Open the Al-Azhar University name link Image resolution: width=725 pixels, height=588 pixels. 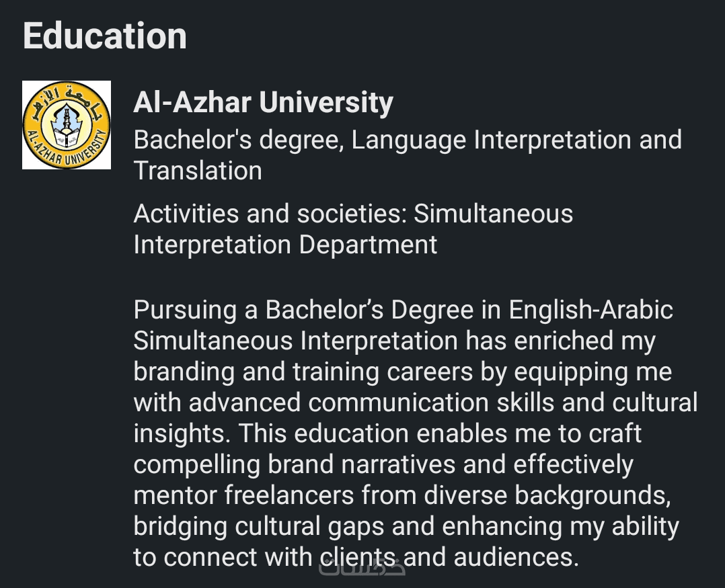pyautogui.click(x=263, y=103)
